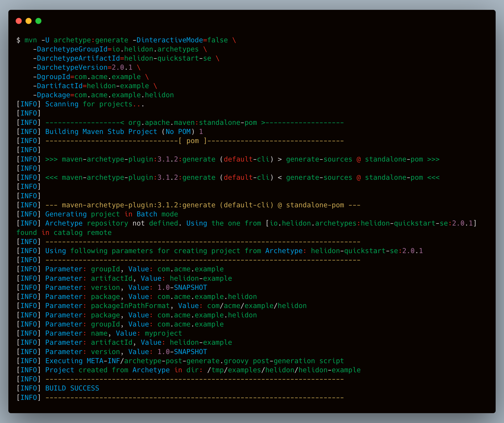Click the mvn command at the prompt
Screen dimensions: 504x423
click(31, 40)
